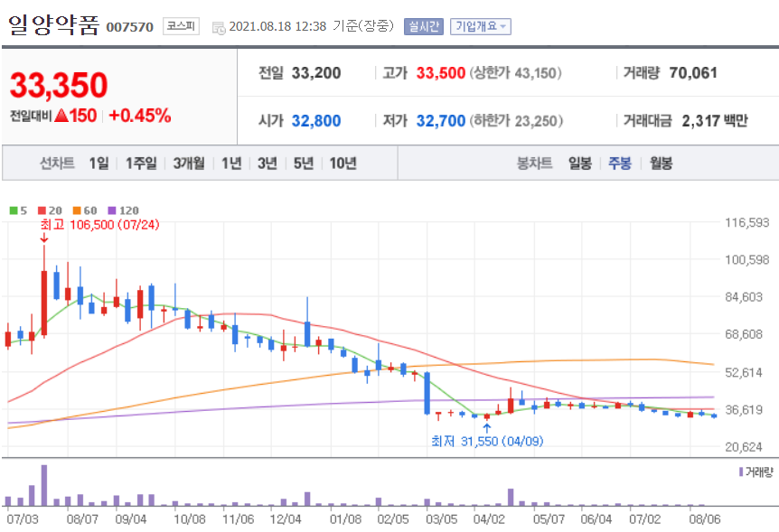Click the stock code 007570
This screenshot has height=532, width=779.
click(x=129, y=27)
